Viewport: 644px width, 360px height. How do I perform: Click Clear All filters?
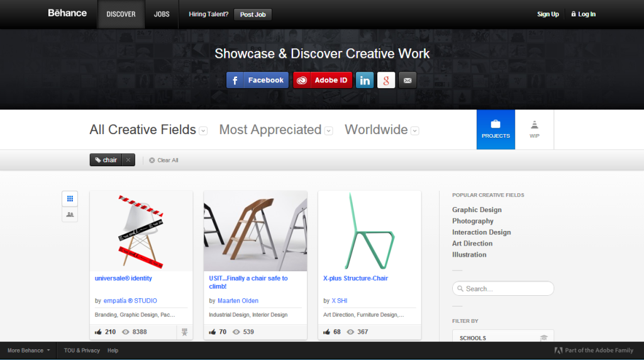pyautogui.click(x=164, y=160)
